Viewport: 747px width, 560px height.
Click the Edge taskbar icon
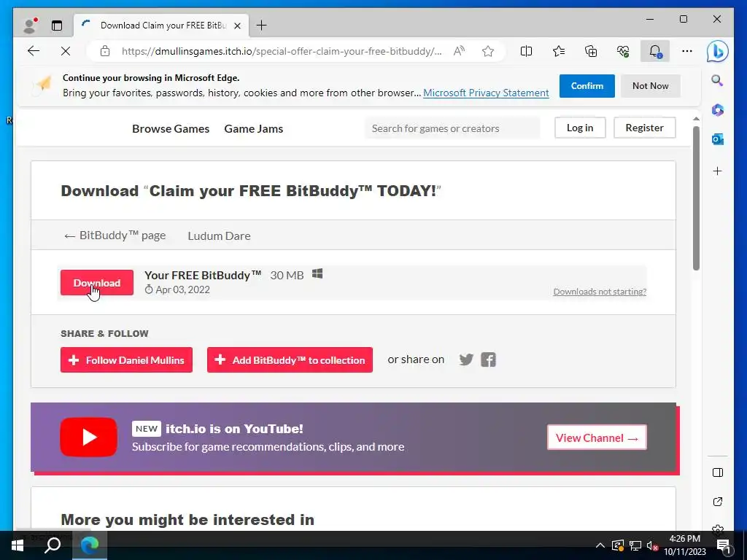click(x=90, y=545)
